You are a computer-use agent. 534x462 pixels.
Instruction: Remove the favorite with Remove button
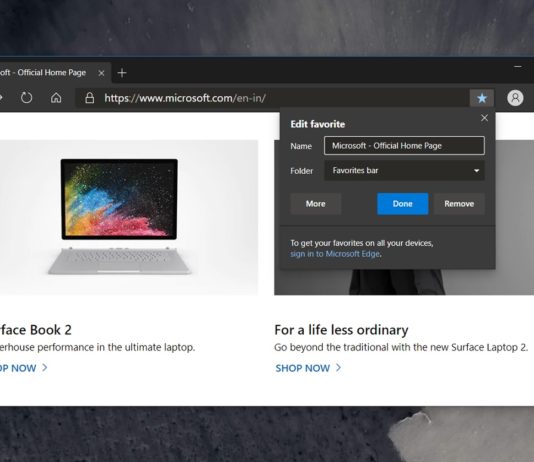click(x=459, y=204)
